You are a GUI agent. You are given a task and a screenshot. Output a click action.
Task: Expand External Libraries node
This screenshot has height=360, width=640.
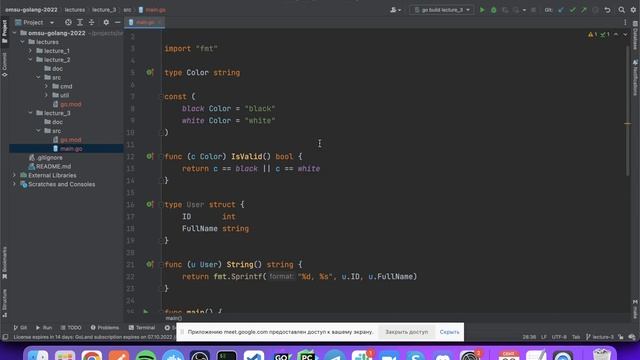[14, 175]
